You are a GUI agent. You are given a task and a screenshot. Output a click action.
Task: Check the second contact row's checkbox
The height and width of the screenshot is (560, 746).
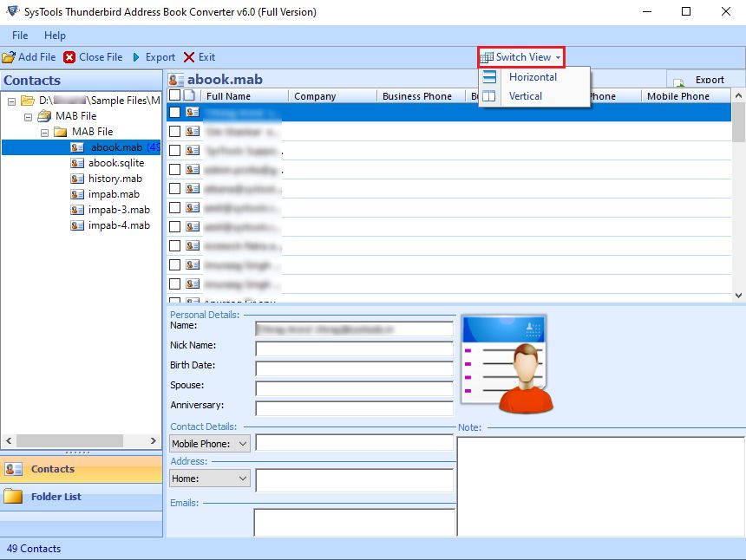pyautogui.click(x=175, y=131)
